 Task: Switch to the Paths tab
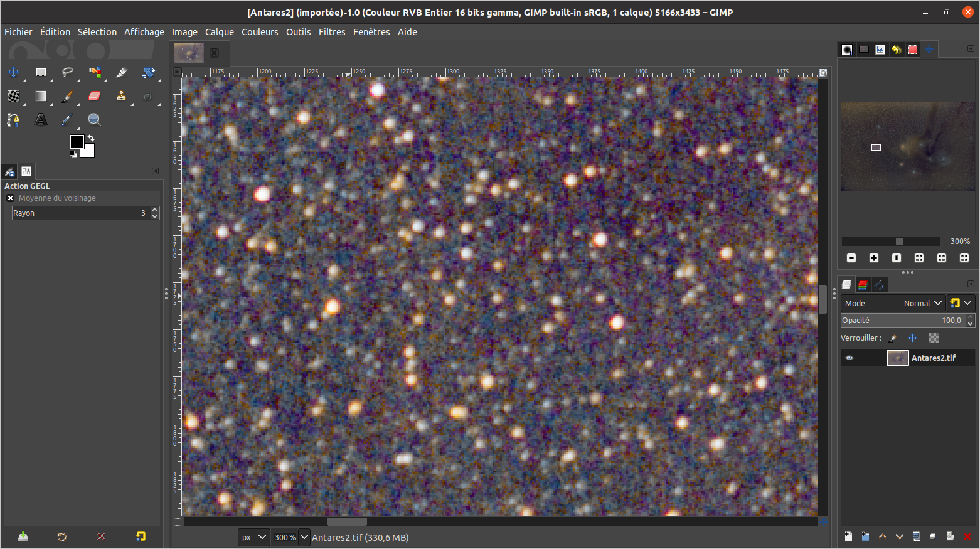[x=879, y=285]
